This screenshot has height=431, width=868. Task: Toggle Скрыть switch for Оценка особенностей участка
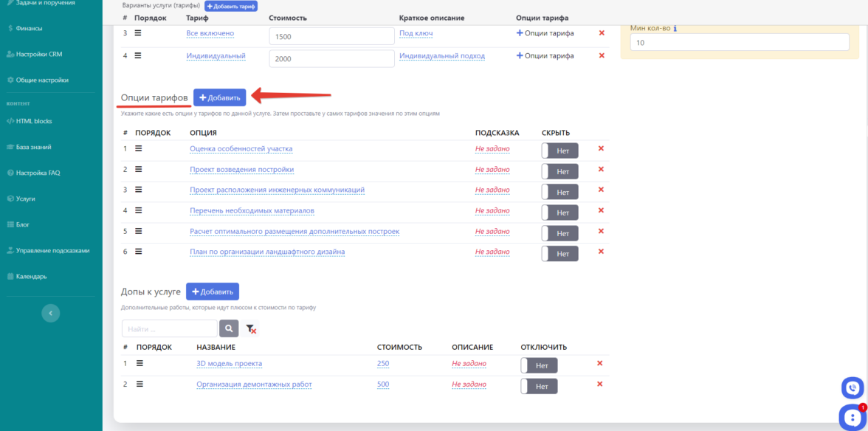click(559, 151)
